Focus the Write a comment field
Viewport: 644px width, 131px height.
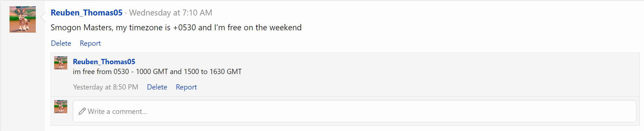[x=354, y=111]
